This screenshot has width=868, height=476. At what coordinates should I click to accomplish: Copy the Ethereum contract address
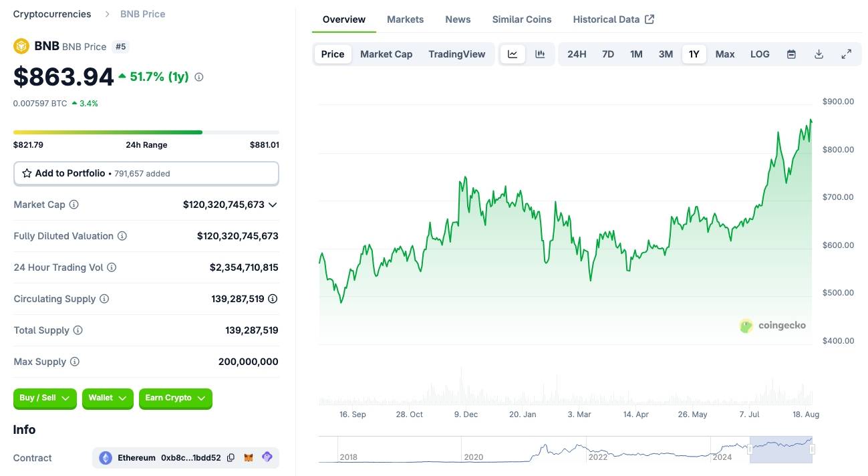click(x=231, y=458)
